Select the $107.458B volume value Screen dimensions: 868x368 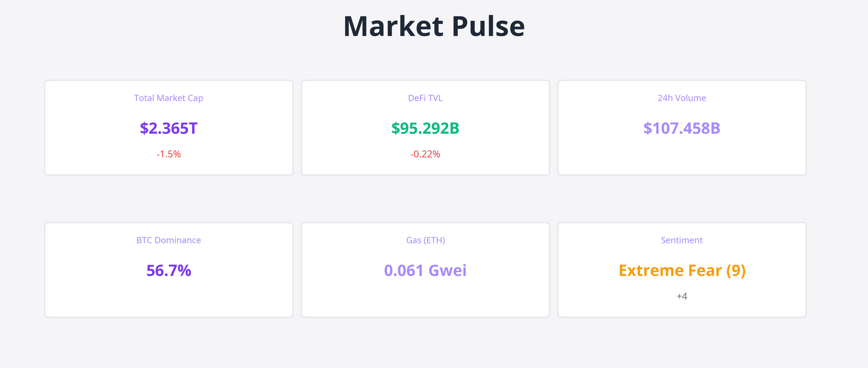tap(682, 128)
